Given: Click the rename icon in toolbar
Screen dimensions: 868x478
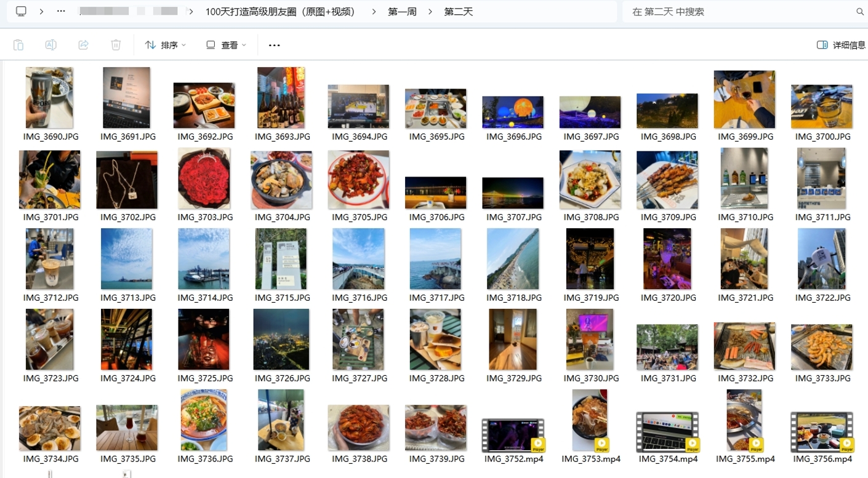Looking at the screenshot, I should 51,45.
